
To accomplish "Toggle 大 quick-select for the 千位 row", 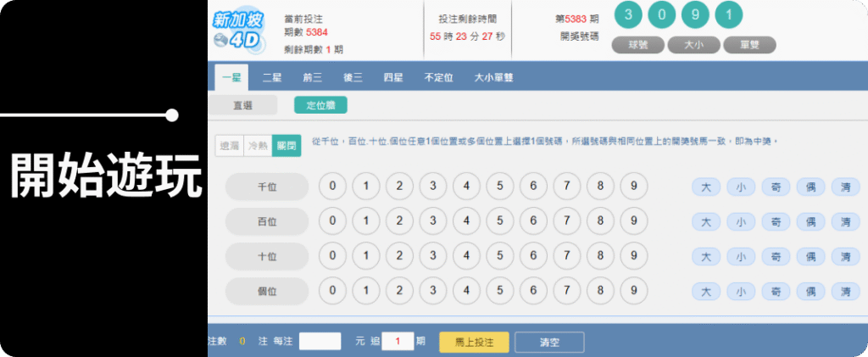I will click(706, 187).
